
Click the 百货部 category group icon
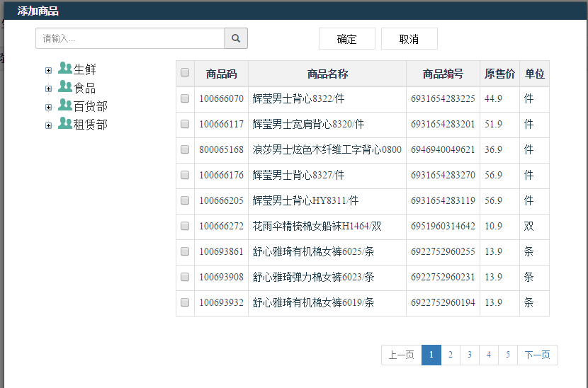pyautogui.click(x=65, y=105)
